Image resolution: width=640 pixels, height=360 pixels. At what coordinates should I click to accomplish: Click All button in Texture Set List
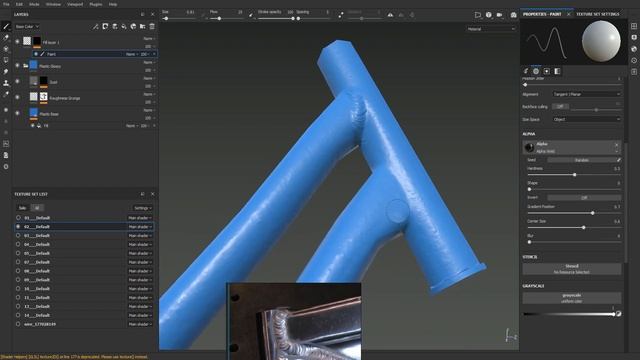[37, 208]
